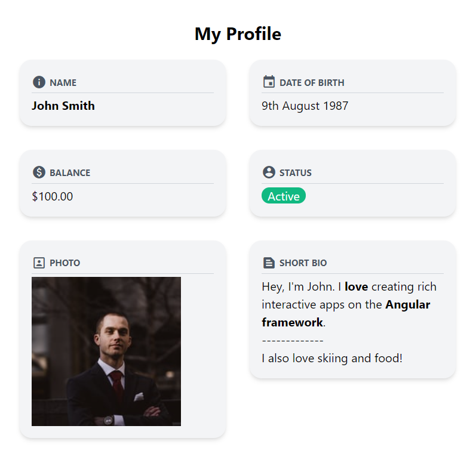Click the $100.00 balance value
The width and height of the screenshot is (476, 475).
point(53,196)
